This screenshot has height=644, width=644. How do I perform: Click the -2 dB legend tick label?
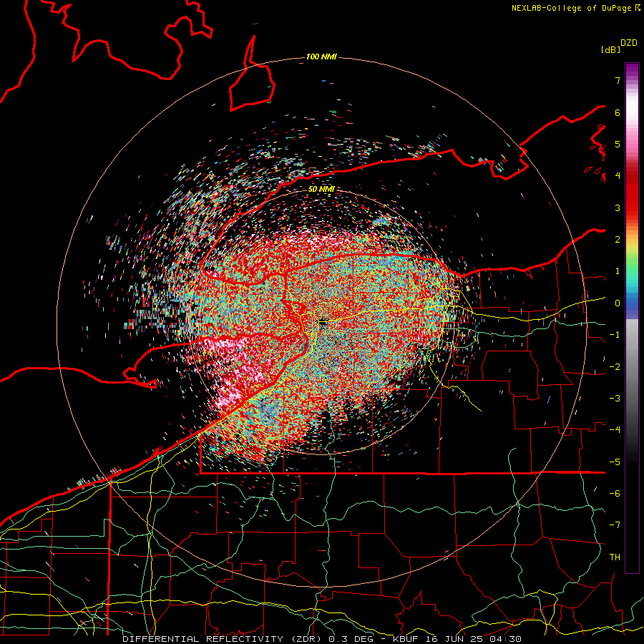pyautogui.click(x=615, y=367)
